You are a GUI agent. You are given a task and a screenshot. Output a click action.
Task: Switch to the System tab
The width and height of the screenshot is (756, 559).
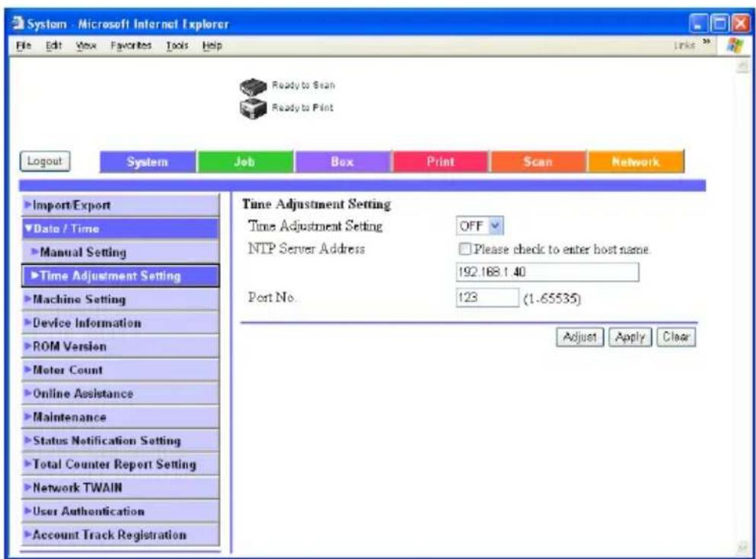[x=148, y=161]
